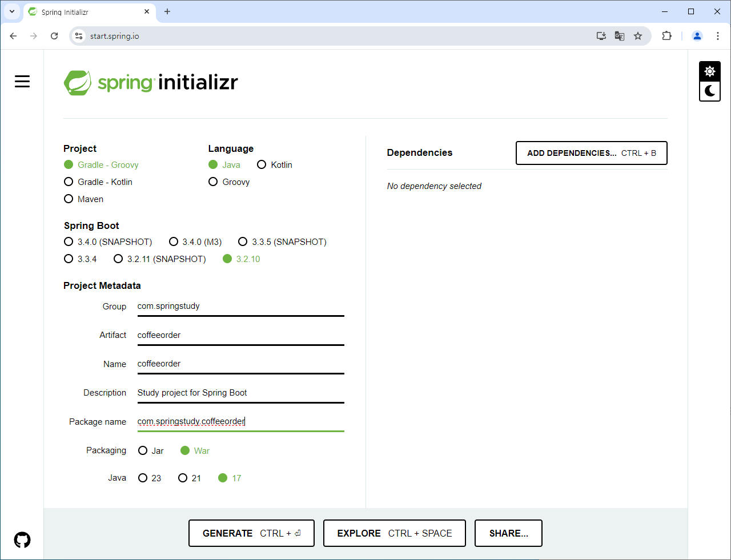The image size is (731, 560).
Task: Open a new browser tab
Action: (167, 11)
